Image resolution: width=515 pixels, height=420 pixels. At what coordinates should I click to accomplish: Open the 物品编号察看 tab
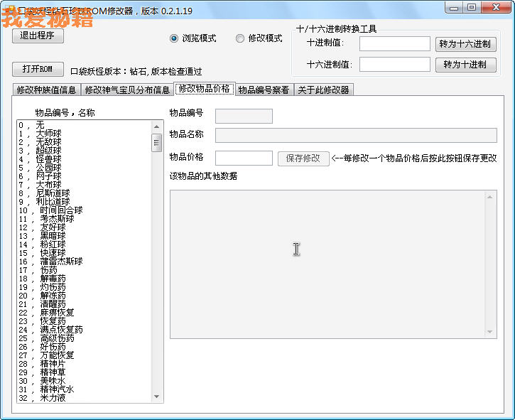click(x=264, y=90)
